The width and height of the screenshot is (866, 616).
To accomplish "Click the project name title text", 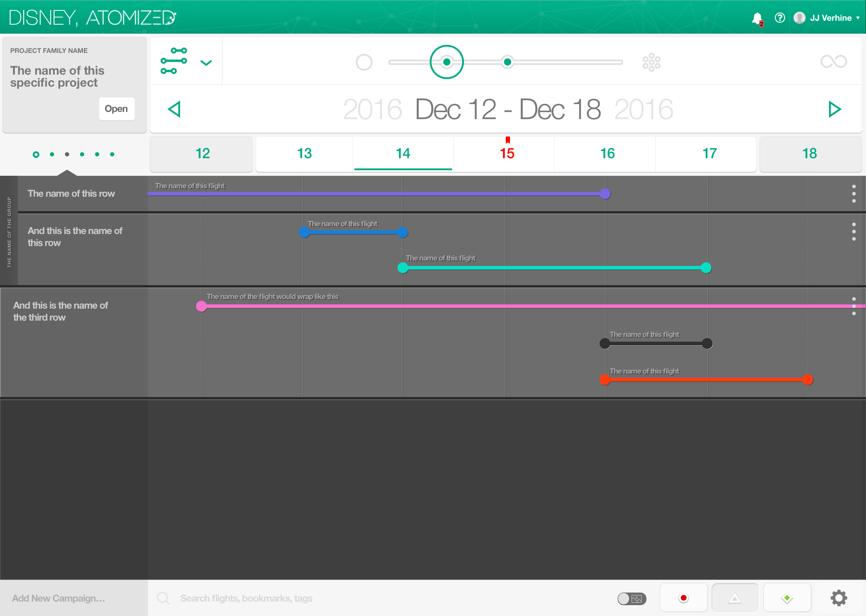I will (57, 77).
